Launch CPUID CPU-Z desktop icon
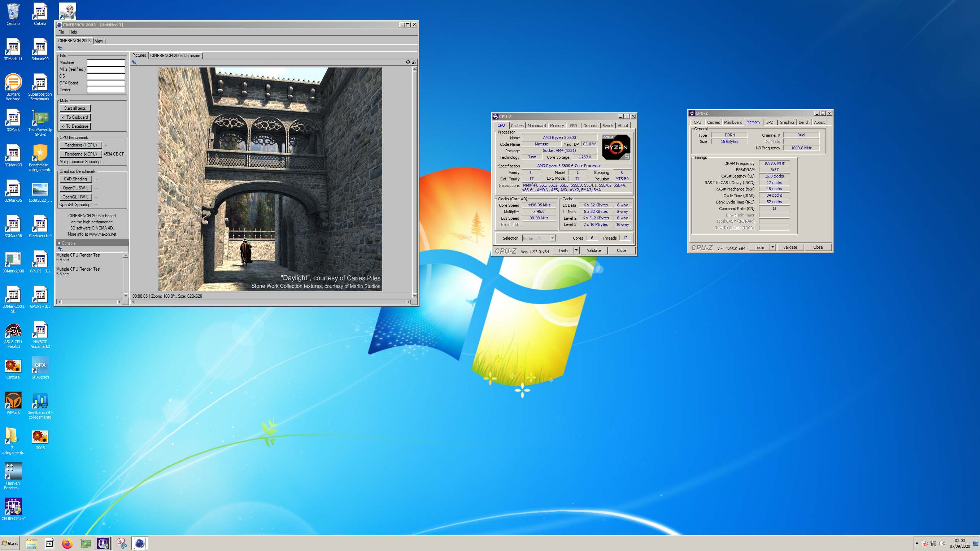Image resolution: width=980 pixels, height=551 pixels. pyautogui.click(x=13, y=510)
